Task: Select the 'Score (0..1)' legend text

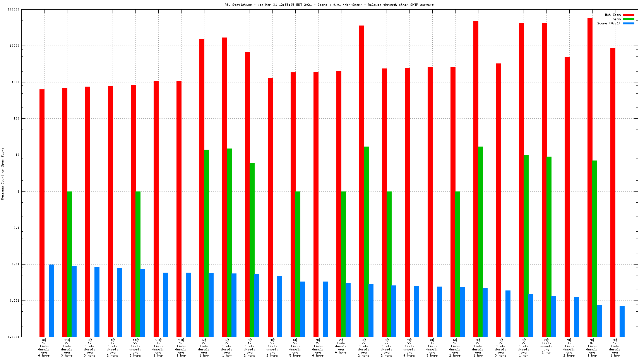Action: (608, 23)
